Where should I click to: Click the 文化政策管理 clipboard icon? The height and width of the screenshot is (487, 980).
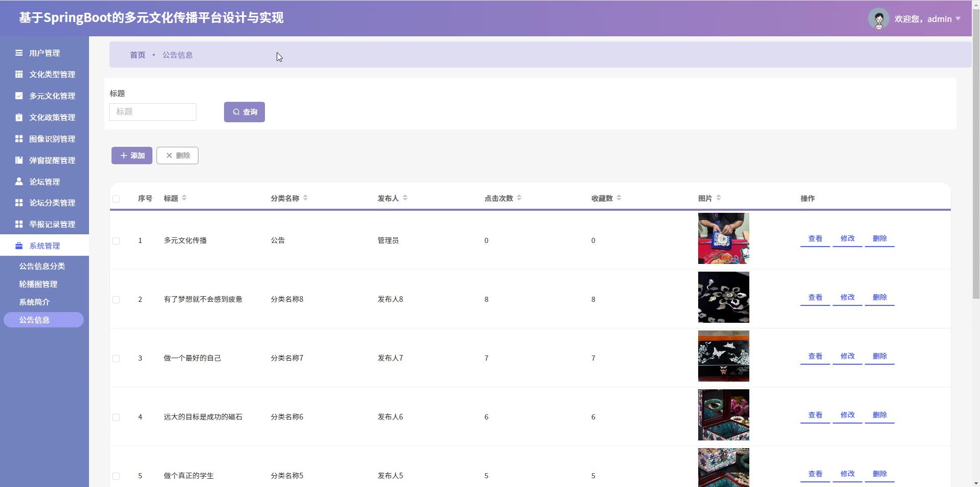pyautogui.click(x=19, y=118)
